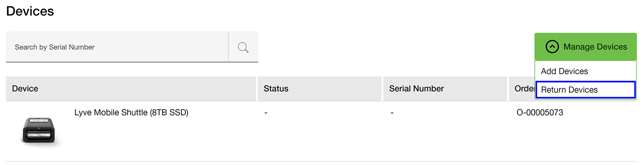644x165 pixels.
Task: Select the Return Devices menu option
Action: (x=569, y=90)
